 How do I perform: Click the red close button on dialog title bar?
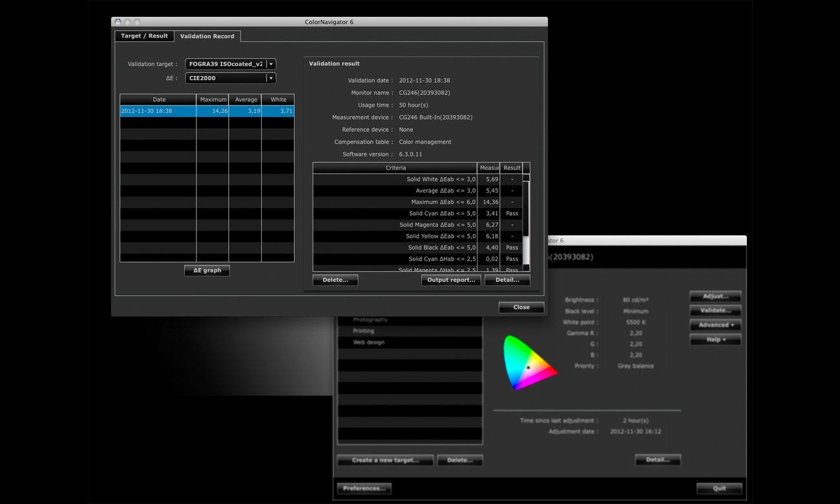[118, 22]
